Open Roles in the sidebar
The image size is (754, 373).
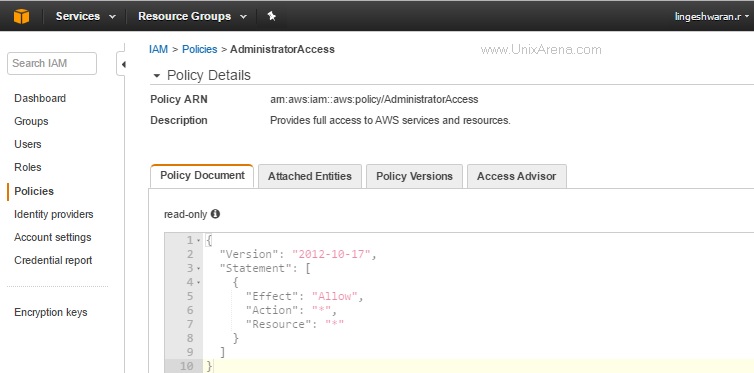(x=28, y=167)
